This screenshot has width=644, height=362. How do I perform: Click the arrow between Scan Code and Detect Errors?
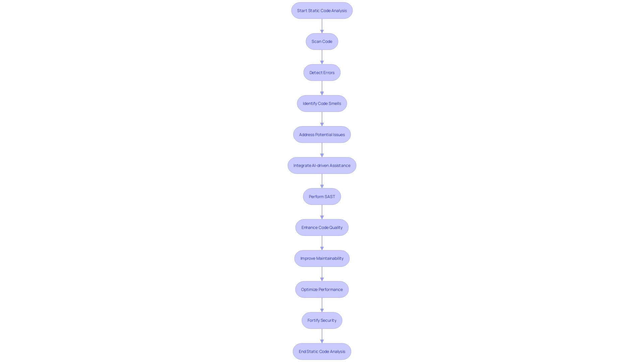[x=322, y=57]
